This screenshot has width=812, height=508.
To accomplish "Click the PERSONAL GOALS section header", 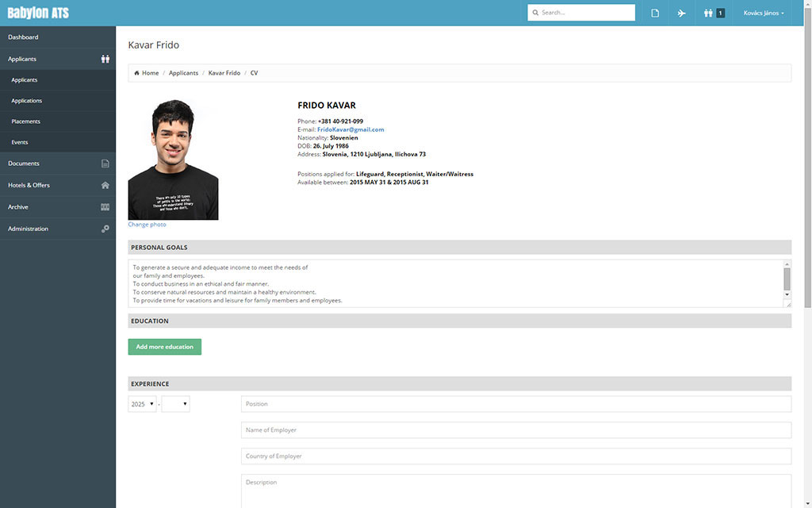I will (x=460, y=248).
